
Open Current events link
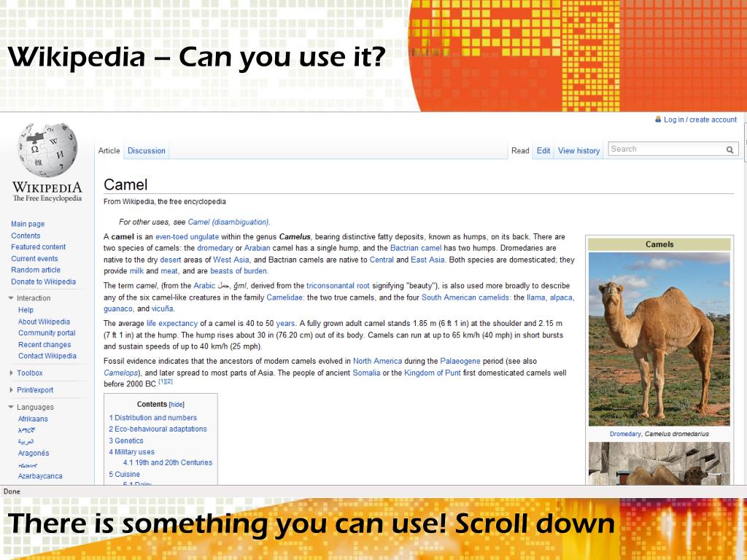tap(34, 259)
